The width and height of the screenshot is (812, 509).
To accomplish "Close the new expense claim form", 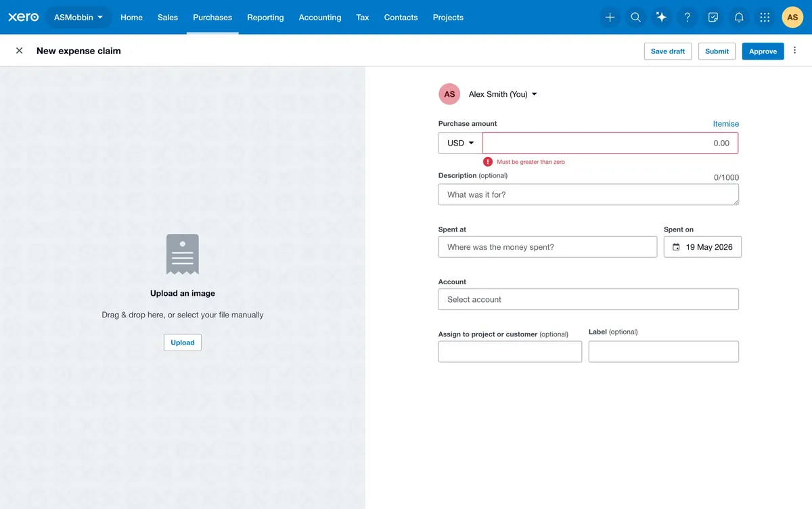I will coord(19,51).
